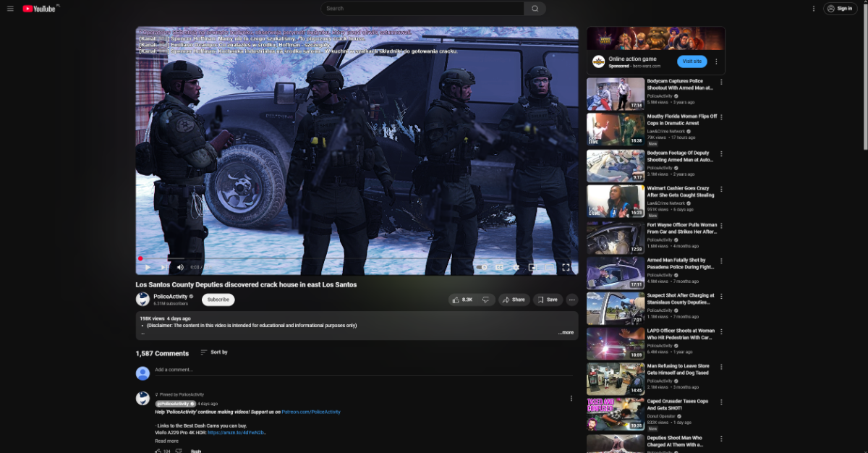Open 'LAPD Officer Shoots at Woman' video thumbnail

click(x=616, y=344)
